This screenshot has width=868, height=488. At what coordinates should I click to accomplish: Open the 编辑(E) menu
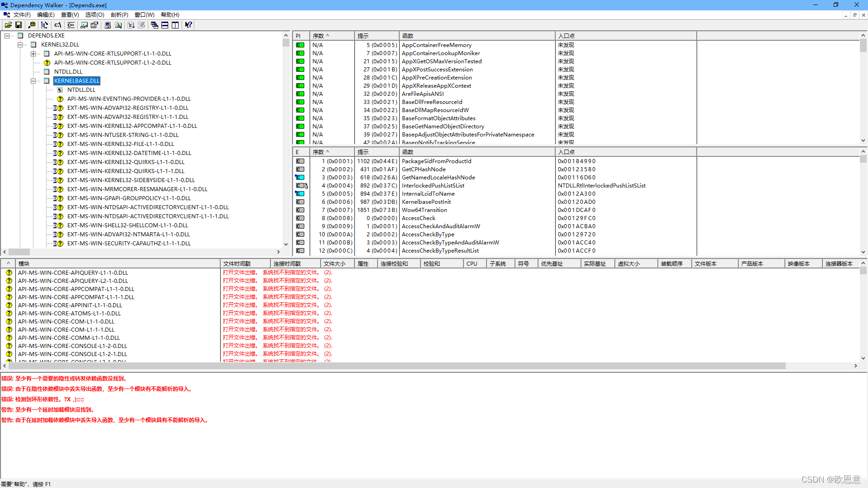coord(46,15)
